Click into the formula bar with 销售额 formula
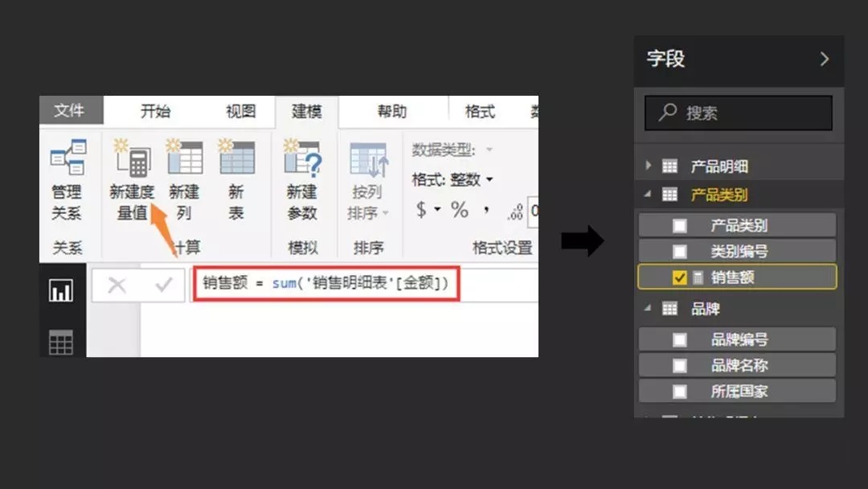Screen dimensions: 868x489 pos(326,284)
